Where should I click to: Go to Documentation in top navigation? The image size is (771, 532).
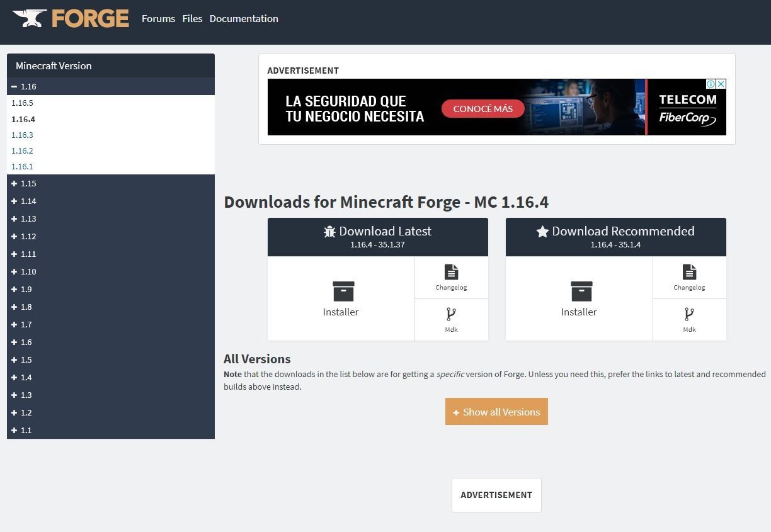pyautogui.click(x=244, y=19)
